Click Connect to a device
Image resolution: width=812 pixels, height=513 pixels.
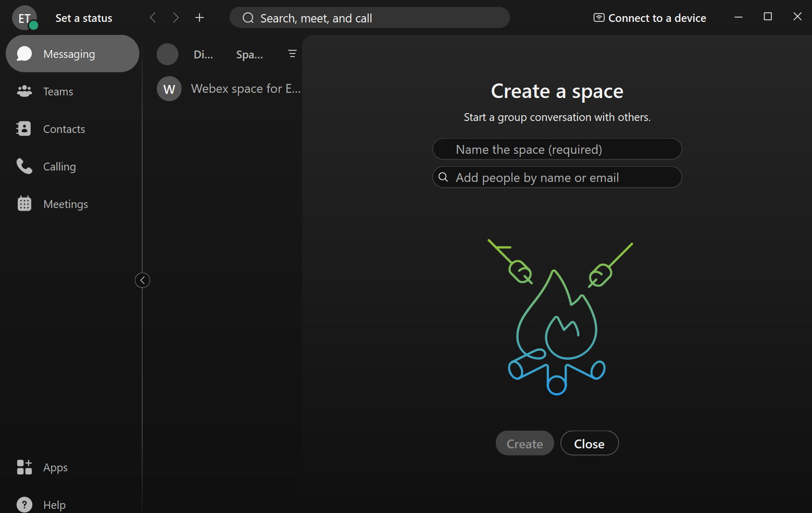click(649, 18)
